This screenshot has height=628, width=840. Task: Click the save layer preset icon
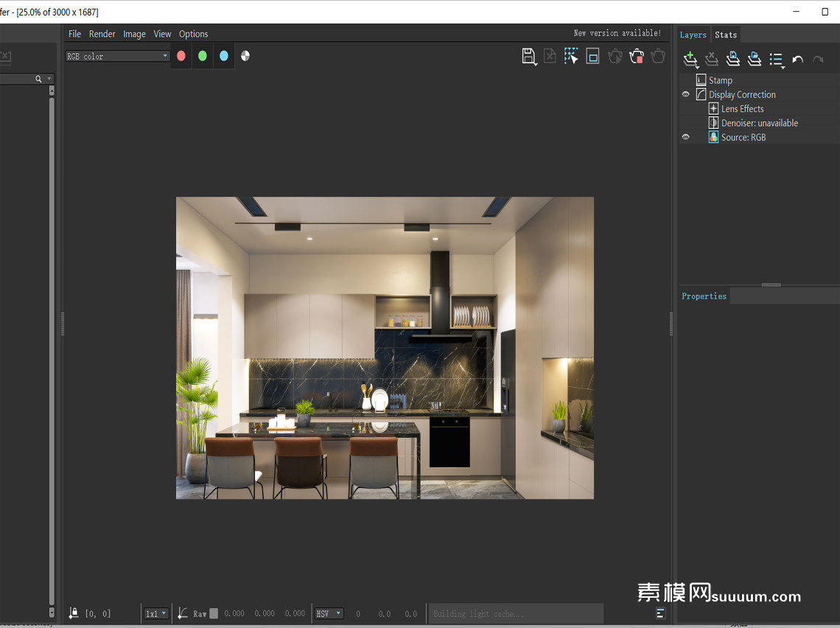click(x=732, y=59)
